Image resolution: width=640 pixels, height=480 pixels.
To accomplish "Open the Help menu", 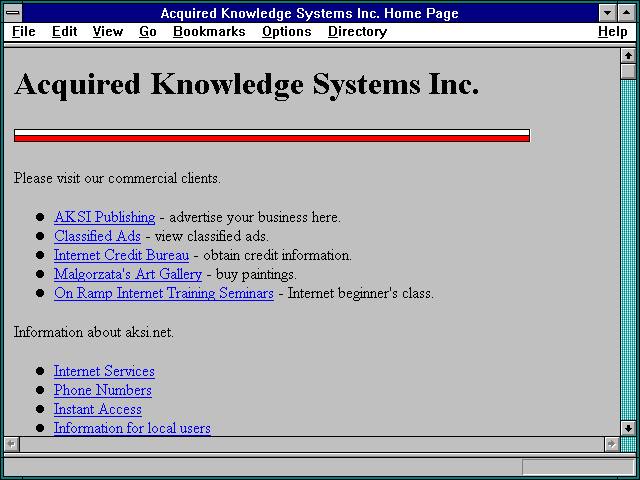I will pyautogui.click(x=613, y=31).
